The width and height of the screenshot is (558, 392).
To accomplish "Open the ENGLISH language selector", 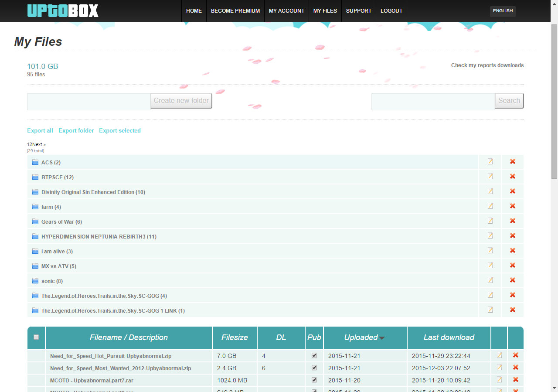I will coord(503,11).
